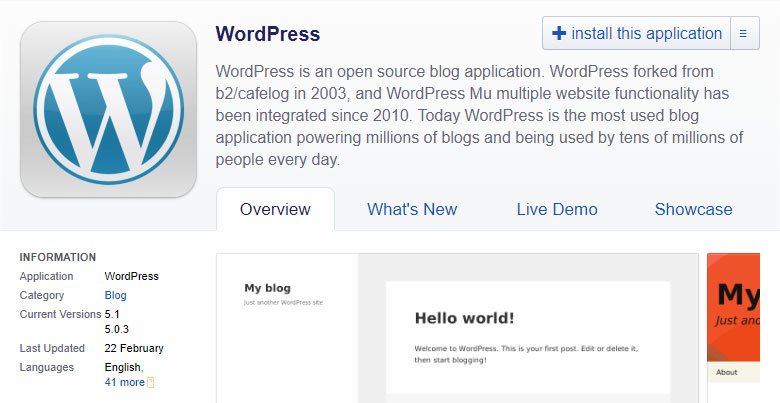780x403 pixels.
Task: Click the WordPress logo icon
Action: (x=108, y=109)
